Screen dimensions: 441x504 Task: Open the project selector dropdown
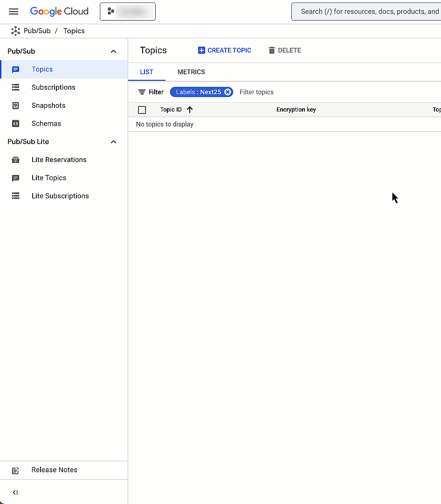coord(128,12)
